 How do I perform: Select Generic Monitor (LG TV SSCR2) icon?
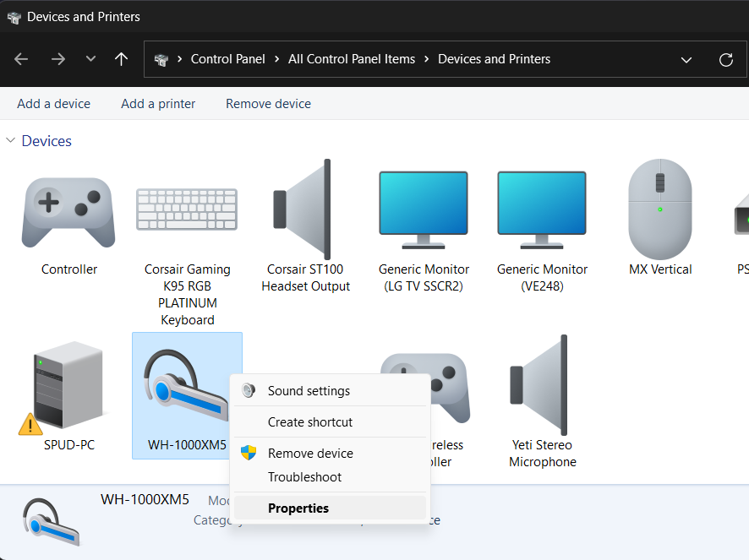click(424, 209)
